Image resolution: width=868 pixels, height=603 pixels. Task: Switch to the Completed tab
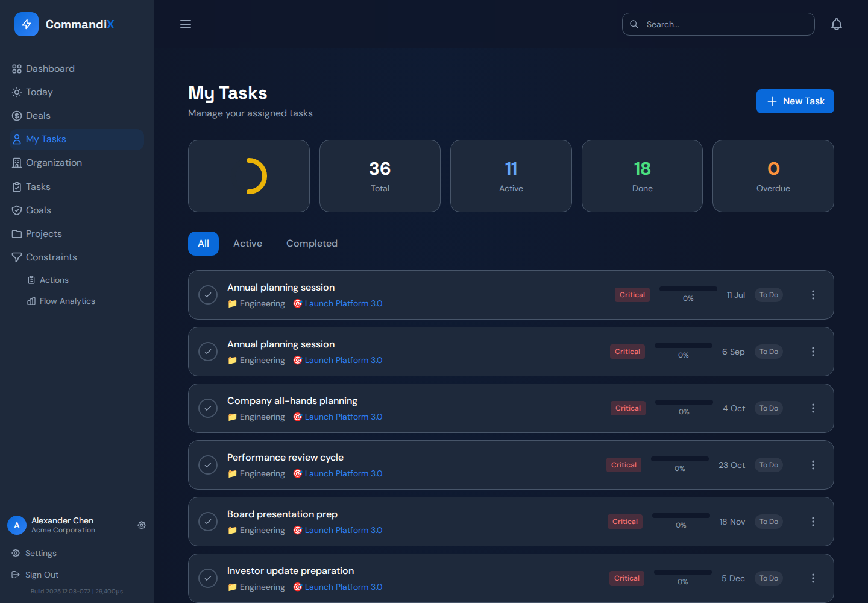(x=312, y=244)
